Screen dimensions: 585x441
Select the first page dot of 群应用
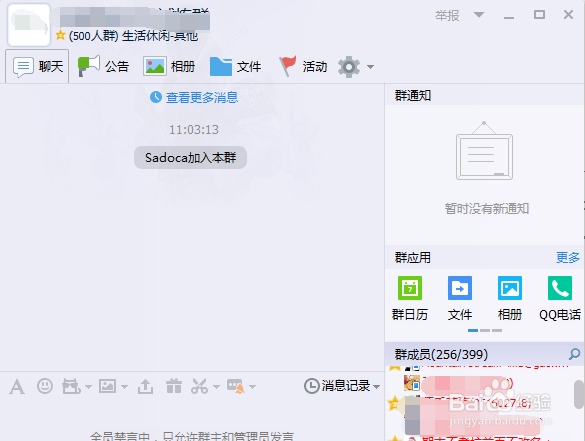tap(473, 331)
